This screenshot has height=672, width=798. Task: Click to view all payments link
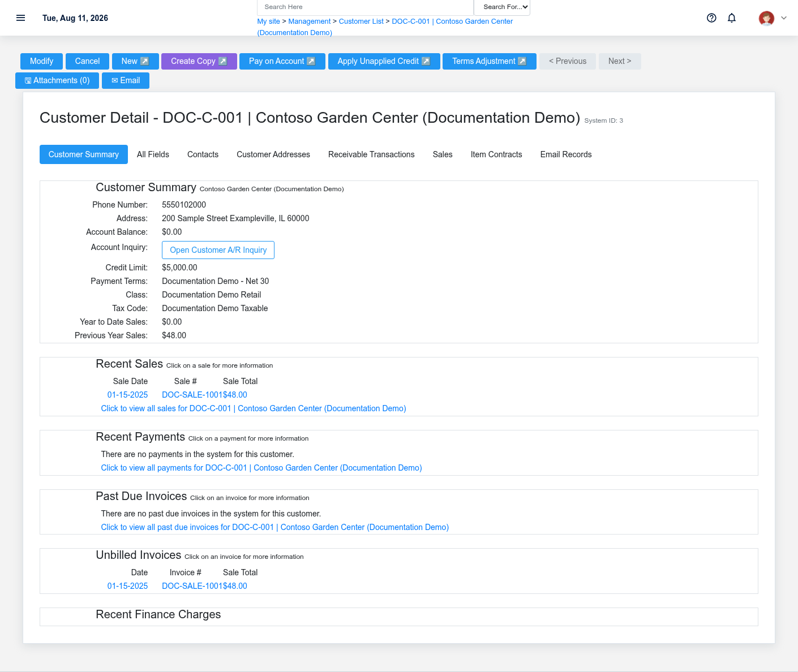(x=261, y=468)
